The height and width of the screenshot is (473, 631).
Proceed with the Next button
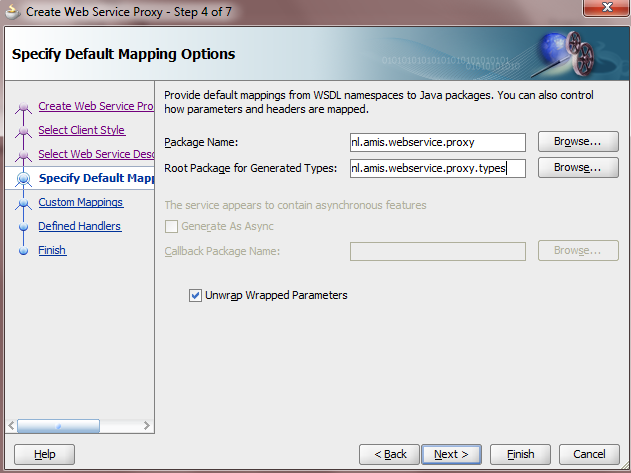(452, 454)
